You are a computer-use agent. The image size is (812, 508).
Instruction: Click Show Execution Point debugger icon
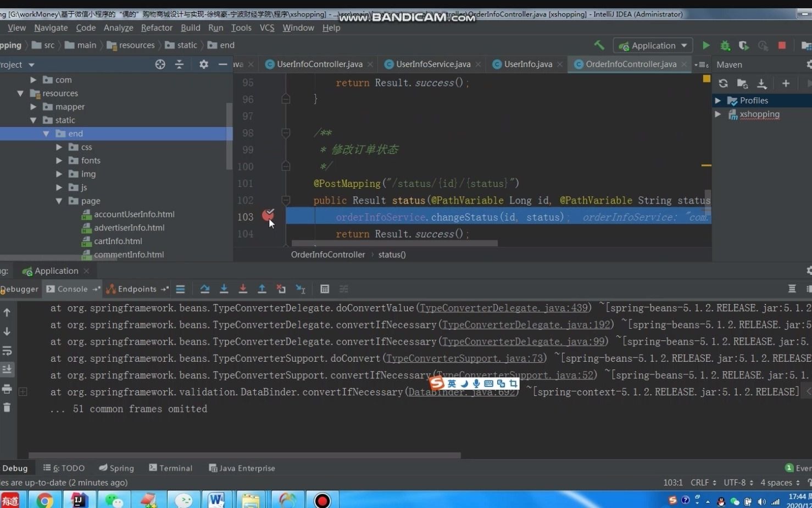(x=180, y=289)
